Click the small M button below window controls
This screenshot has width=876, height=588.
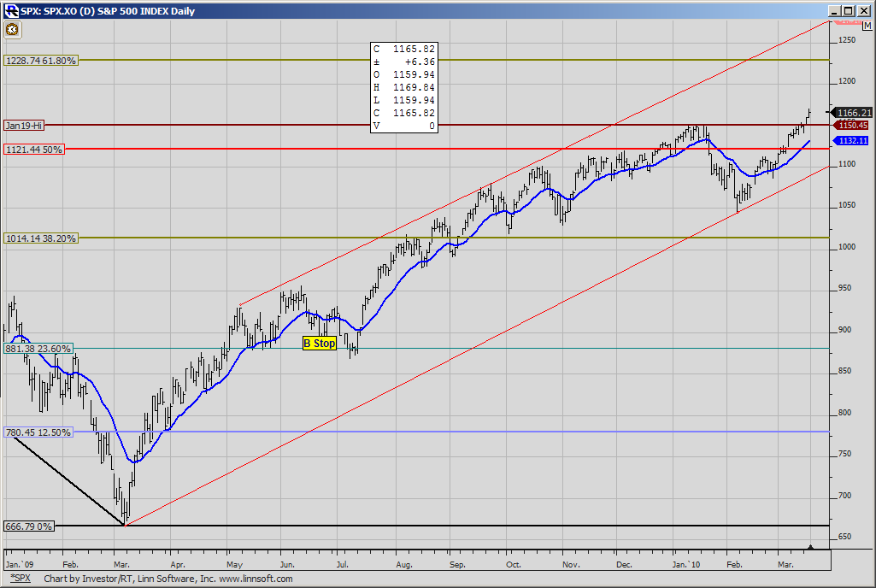867,26
